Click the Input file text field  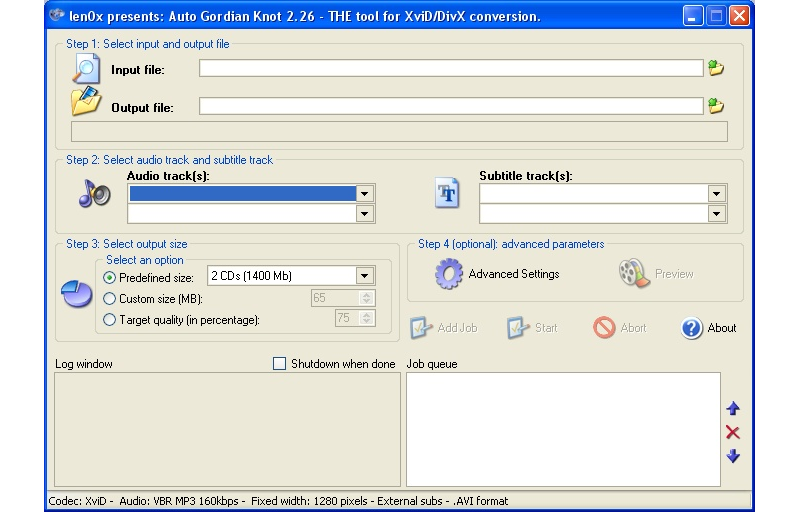click(x=451, y=68)
